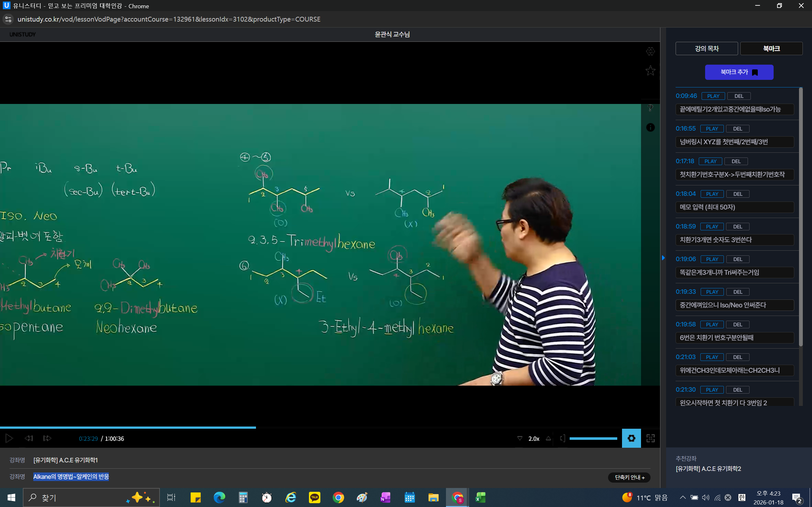Click the 북마크 추가 button
The image size is (812, 507).
pyautogui.click(x=739, y=72)
